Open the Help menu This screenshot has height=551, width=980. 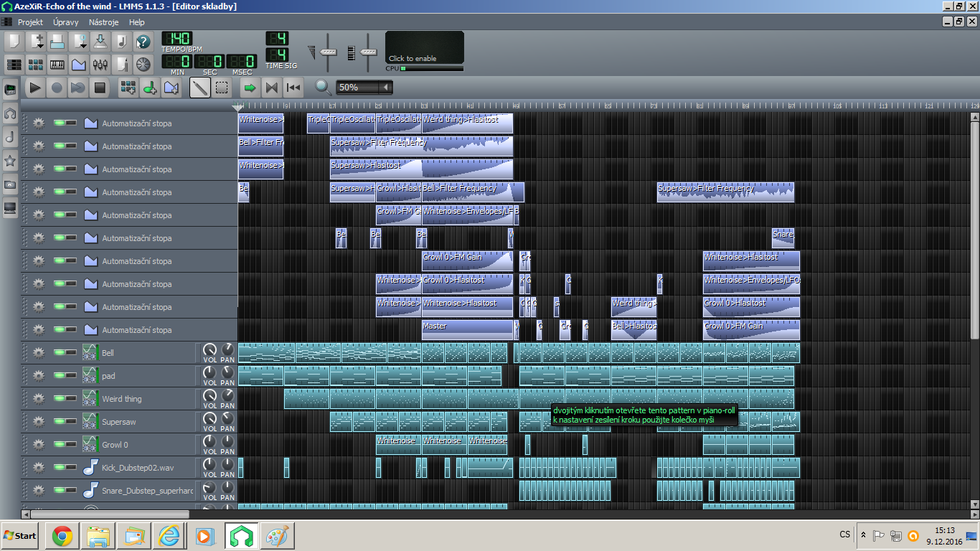[x=136, y=22]
